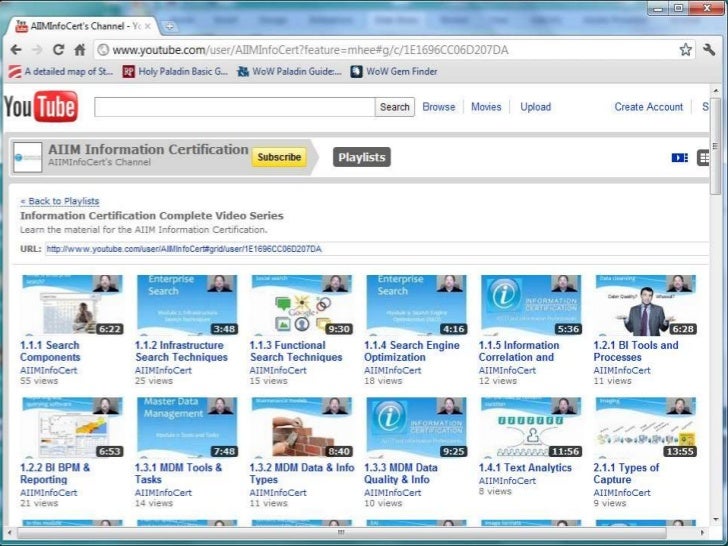This screenshot has height=546, width=728.
Task: Close the AIIMInfoCert's Channel tab
Action: (148, 26)
